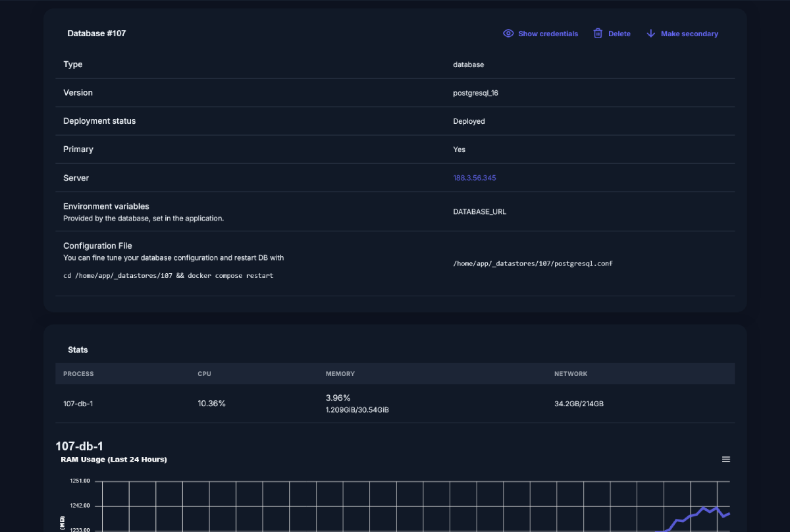Screen dimensions: 790x532
Task: Click the Show credentials link text
Action: click(x=548, y=34)
